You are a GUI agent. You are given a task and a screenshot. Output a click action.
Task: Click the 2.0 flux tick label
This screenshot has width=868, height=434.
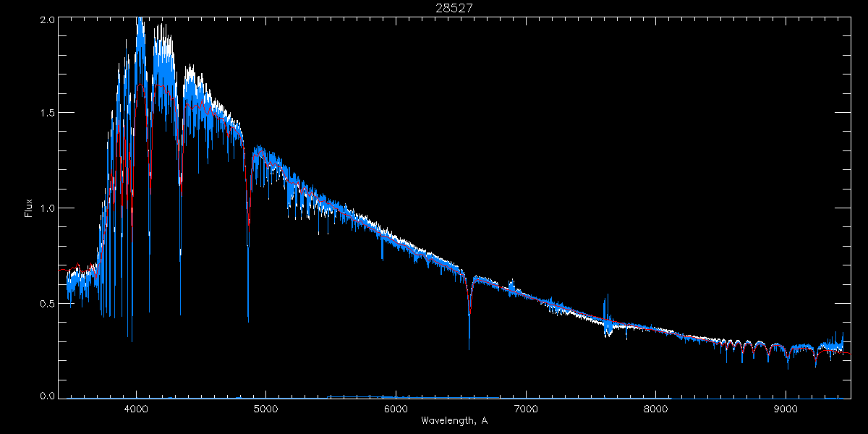pos(47,20)
